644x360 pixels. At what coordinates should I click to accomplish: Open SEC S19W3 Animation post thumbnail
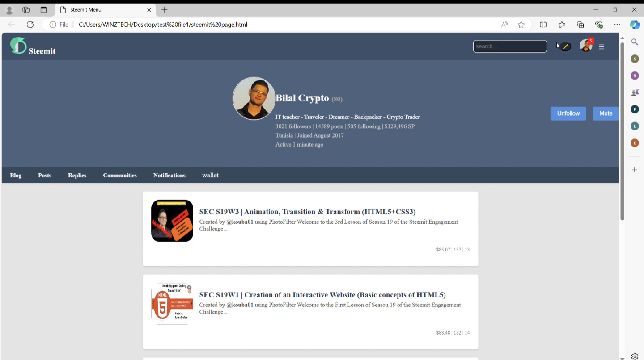tap(172, 221)
